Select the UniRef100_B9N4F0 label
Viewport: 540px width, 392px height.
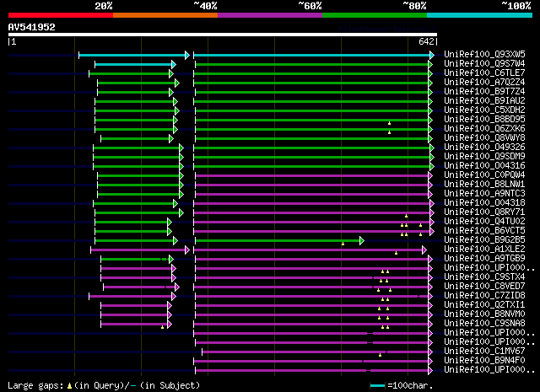tap(484, 361)
